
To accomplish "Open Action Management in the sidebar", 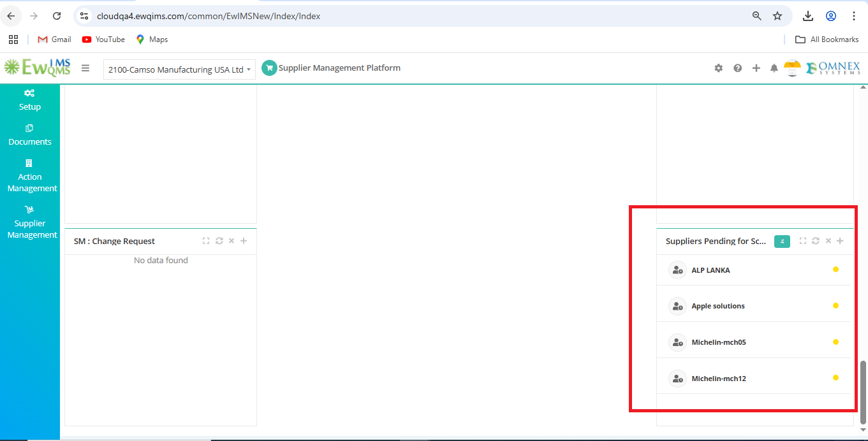I will tap(32, 176).
